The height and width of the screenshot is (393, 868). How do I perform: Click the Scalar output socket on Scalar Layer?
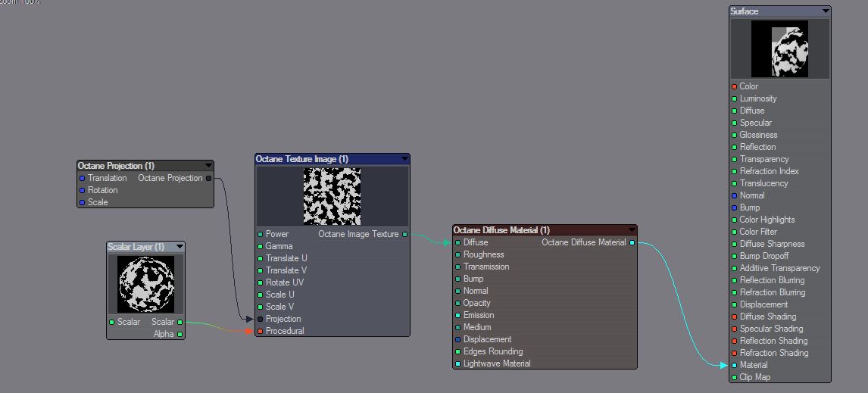click(180, 322)
